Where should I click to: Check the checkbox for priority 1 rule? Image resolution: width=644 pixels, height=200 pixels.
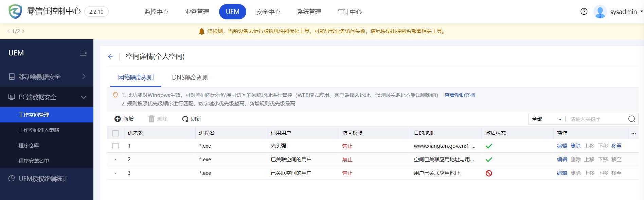(115, 146)
